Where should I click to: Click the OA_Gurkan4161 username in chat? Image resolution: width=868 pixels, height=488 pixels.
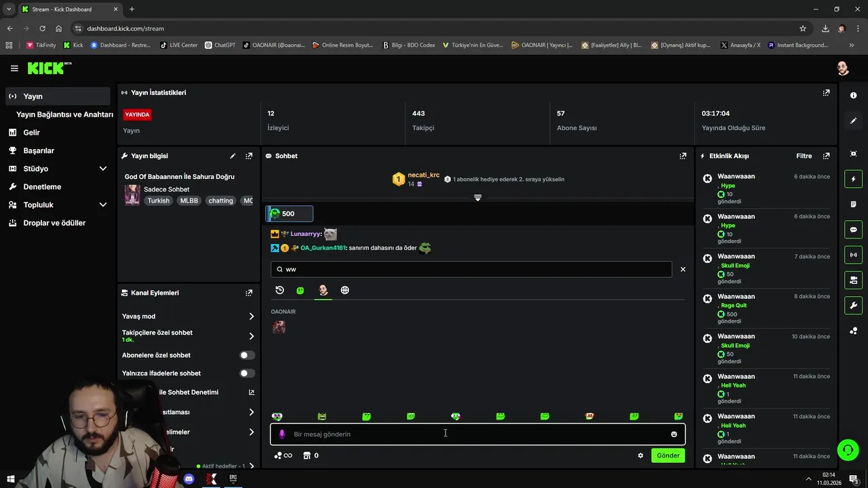tap(323, 248)
